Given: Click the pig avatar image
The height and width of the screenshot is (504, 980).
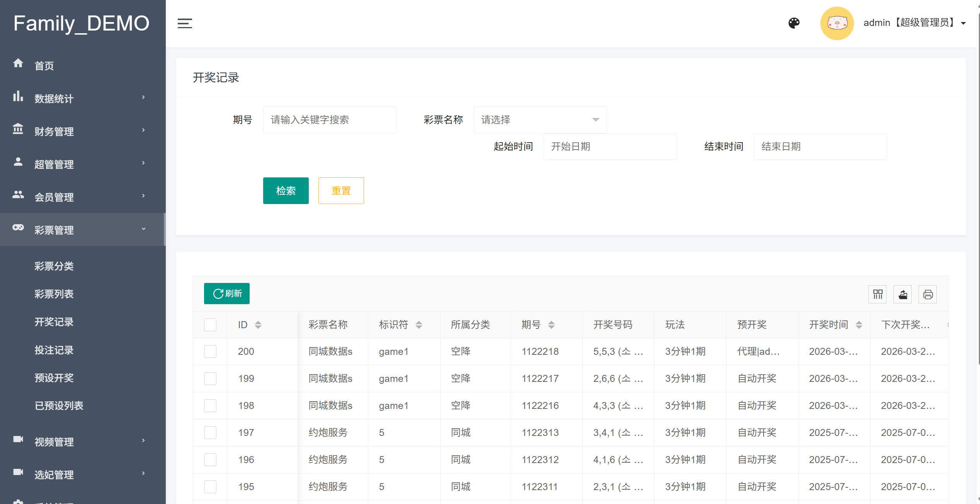Looking at the screenshot, I should (x=837, y=23).
